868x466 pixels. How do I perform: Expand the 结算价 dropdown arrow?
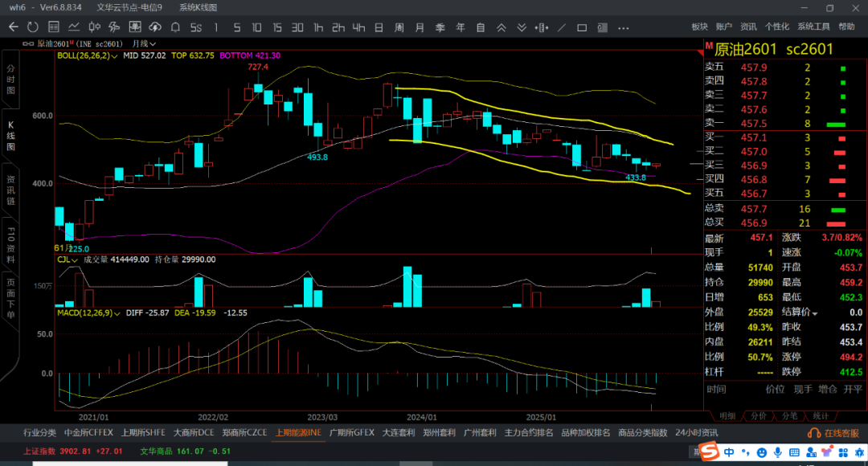point(814,313)
